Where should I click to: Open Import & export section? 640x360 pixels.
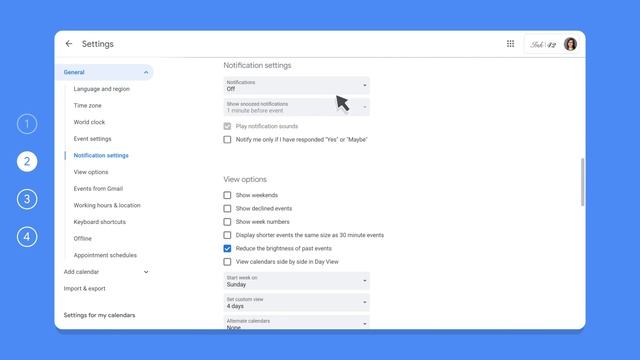[x=84, y=289]
